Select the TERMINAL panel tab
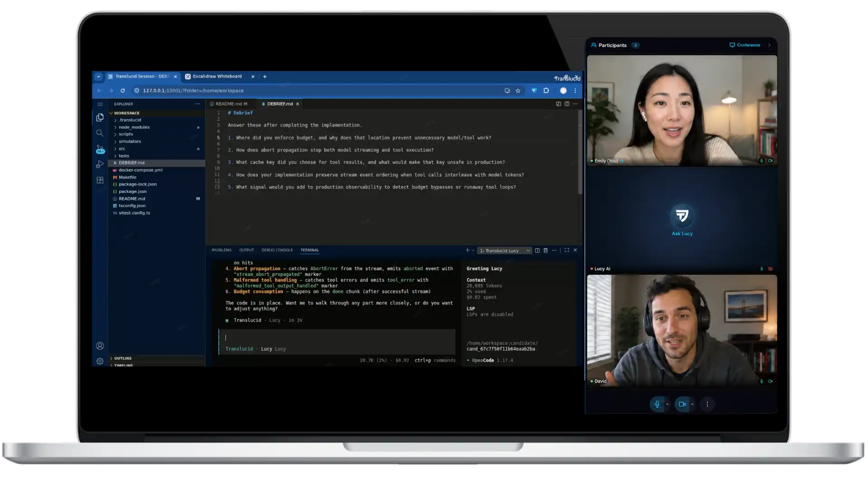This screenshot has width=868, height=488. (x=310, y=250)
